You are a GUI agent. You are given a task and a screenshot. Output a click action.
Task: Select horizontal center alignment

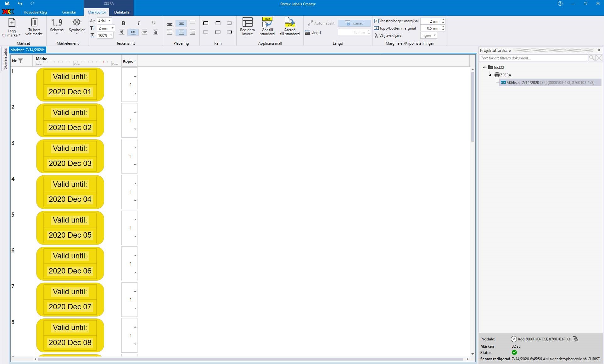[x=181, y=32]
